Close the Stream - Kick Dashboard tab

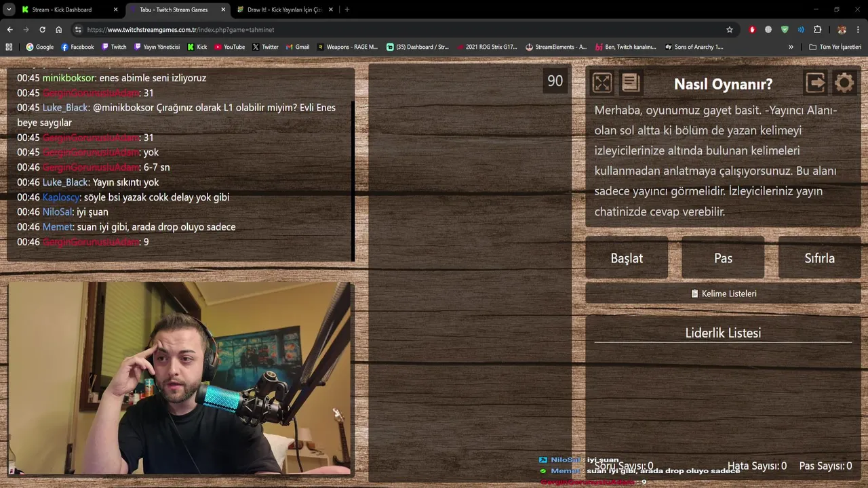point(115,9)
